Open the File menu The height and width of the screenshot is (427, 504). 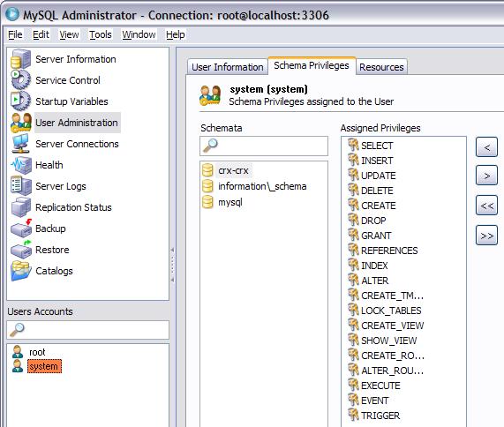(x=15, y=34)
